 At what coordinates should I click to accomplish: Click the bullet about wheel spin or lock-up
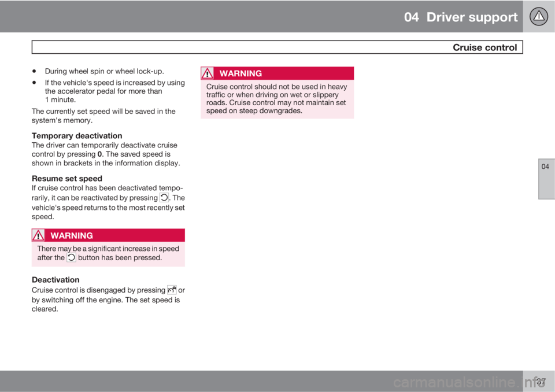click(105, 71)
